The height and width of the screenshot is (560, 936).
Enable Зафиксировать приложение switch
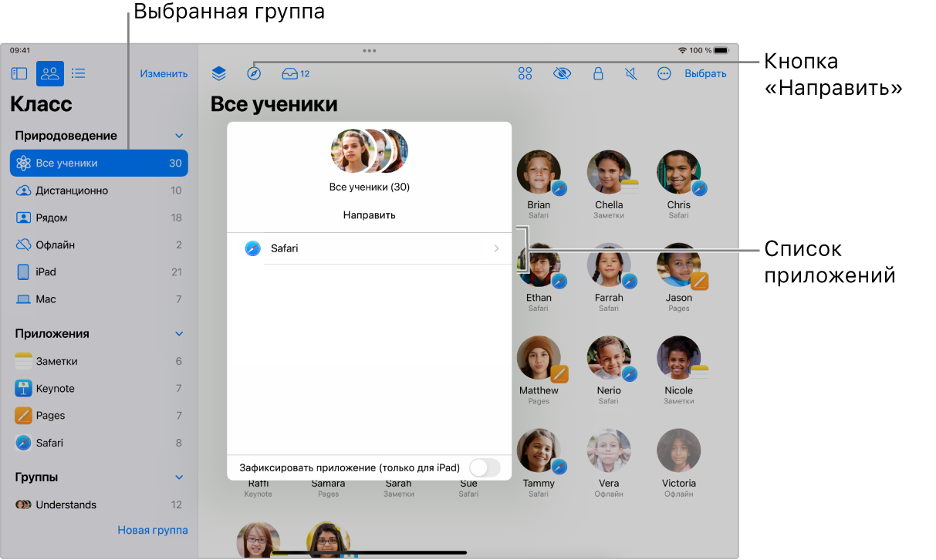click(x=485, y=467)
